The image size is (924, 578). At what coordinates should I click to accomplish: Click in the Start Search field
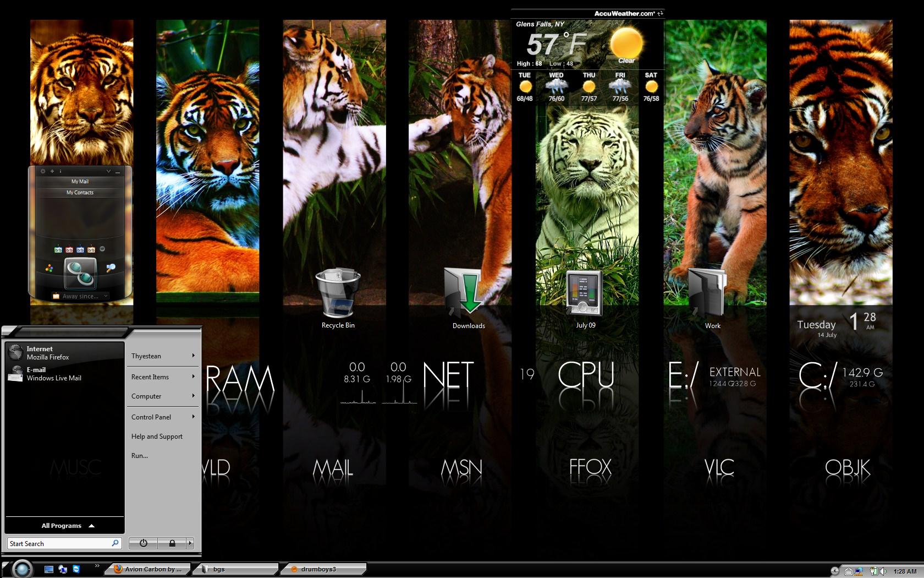(x=64, y=543)
